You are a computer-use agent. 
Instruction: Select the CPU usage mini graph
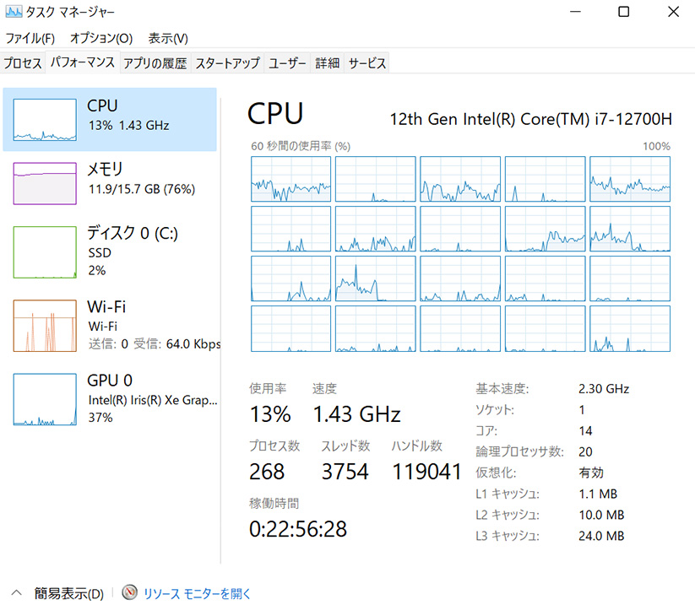point(45,120)
